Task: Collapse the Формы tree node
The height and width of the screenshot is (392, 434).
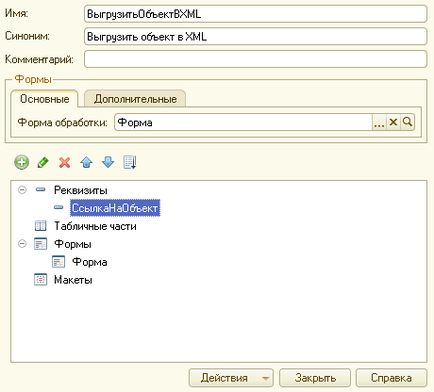Action: [x=22, y=244]
